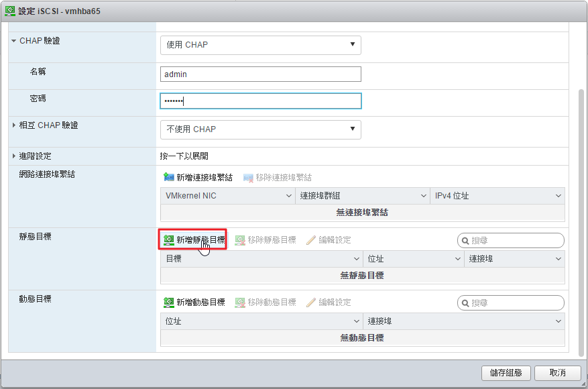This screenshot has height=389, width=588.
Task: Click 編輯設定 in static targets toolbar
Action: point(329,239)
